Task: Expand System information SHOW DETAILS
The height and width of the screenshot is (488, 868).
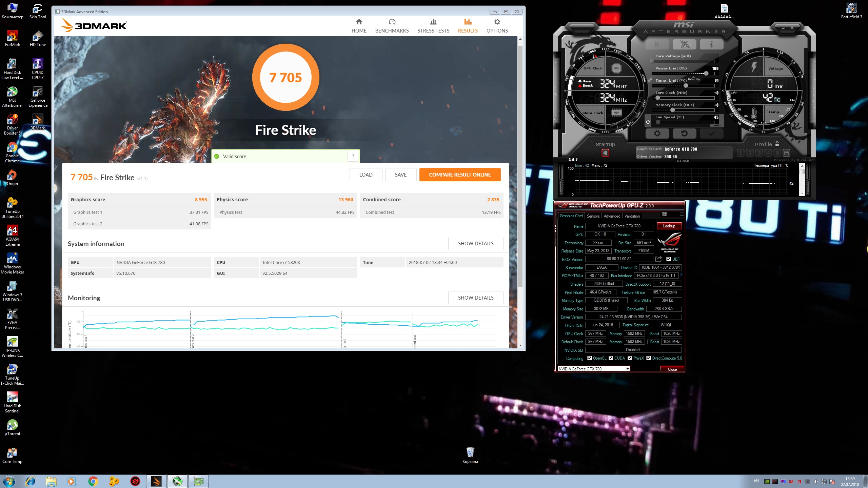Action: 475,244
